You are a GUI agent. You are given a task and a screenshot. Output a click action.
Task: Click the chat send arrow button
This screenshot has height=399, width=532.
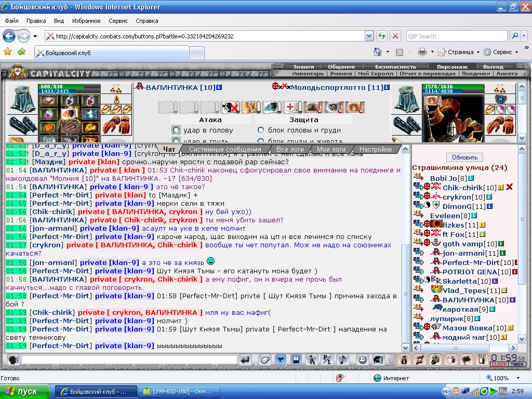coord(245,360)
